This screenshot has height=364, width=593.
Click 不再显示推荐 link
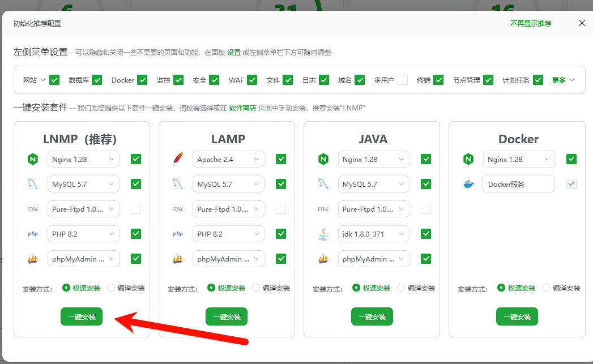click(x=530, y=23)
